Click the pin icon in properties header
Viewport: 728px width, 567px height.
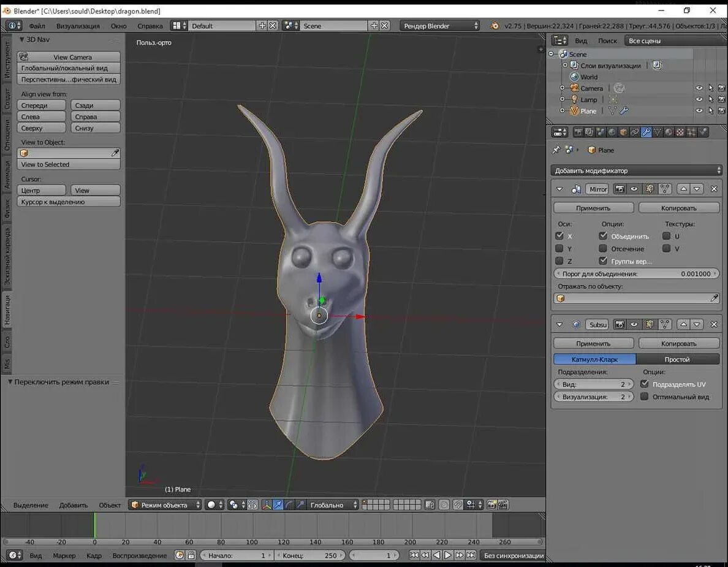(556, 150)
